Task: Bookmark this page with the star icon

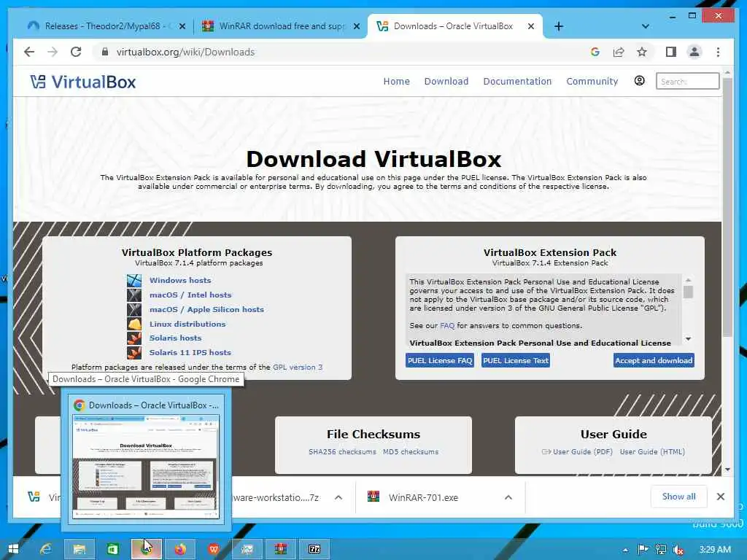Action: [x=642, y=52]
